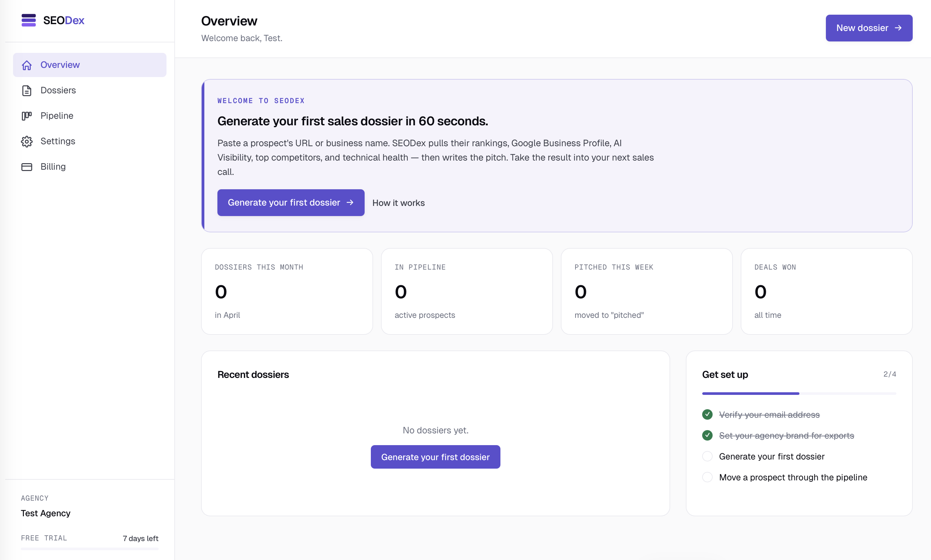Navigate to the Pipeline page
The image size is (931, 560).
(56, 116)
